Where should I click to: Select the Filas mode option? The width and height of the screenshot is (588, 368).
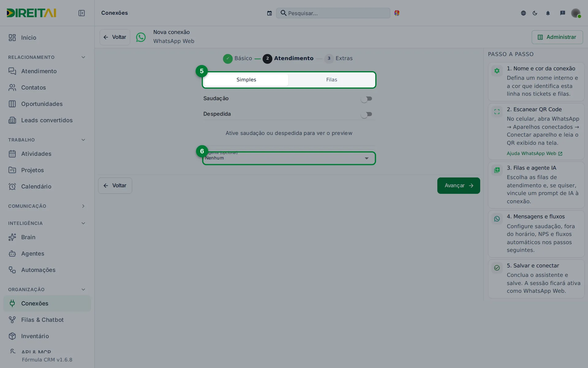tap(332, 80)
